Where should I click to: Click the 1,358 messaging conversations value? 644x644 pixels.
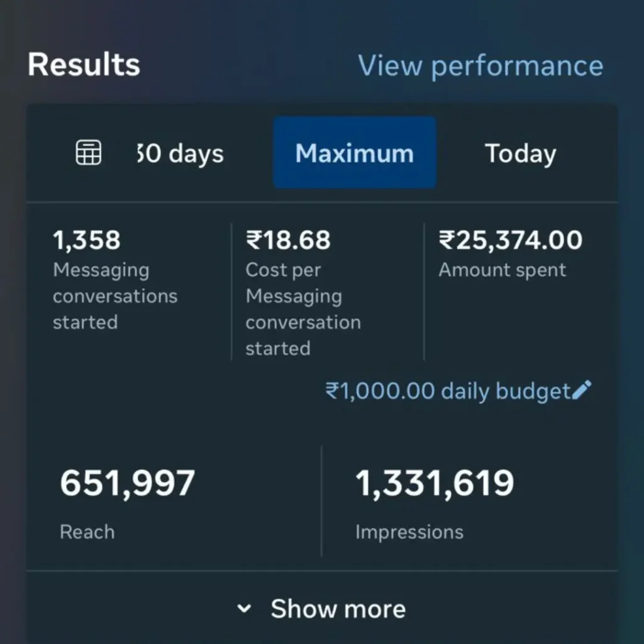tap(86, 240)
